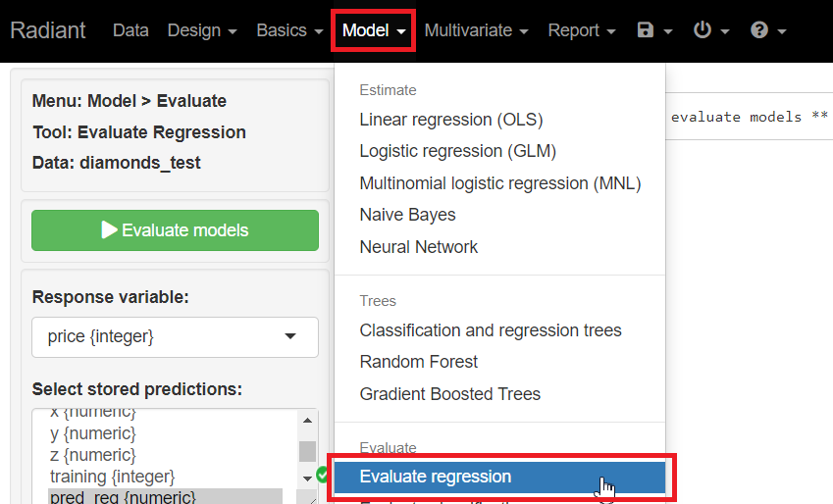This screenshot has width=833, height=504.
Task: Expand the Multivariate dropdown menu
Action: pyautogui.click(x=476, y=30)
